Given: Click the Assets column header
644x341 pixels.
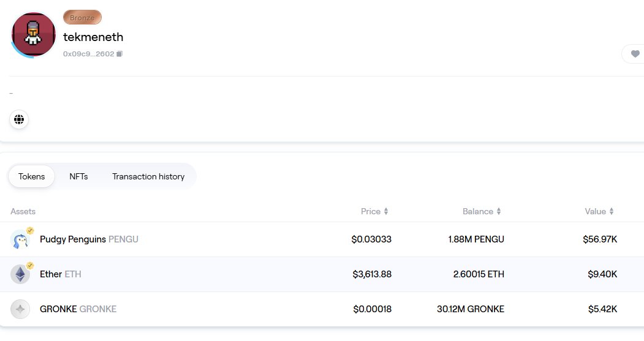Looking at the screenshot, I should (23, 211).
